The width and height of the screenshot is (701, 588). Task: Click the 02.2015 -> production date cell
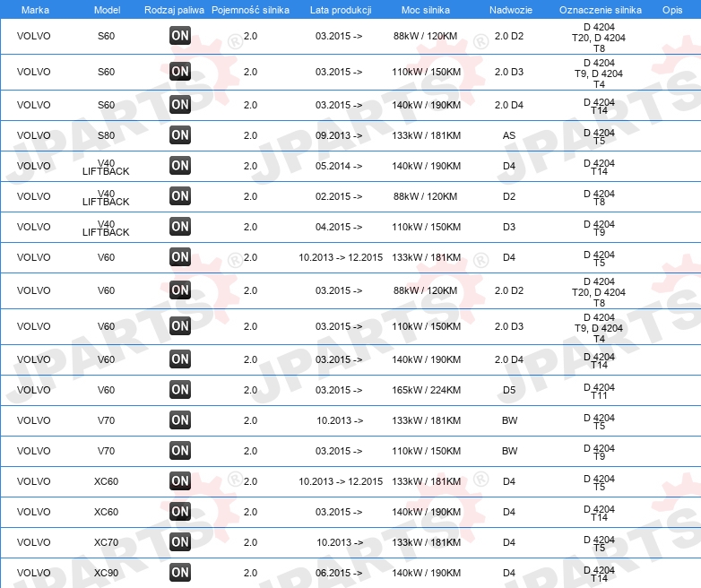coord(339,196)
